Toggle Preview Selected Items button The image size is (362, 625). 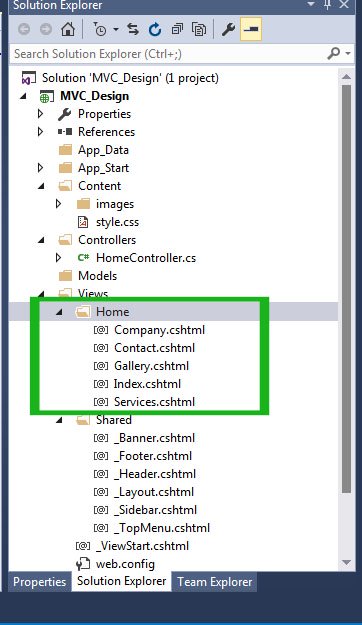(x=251, y=29)
